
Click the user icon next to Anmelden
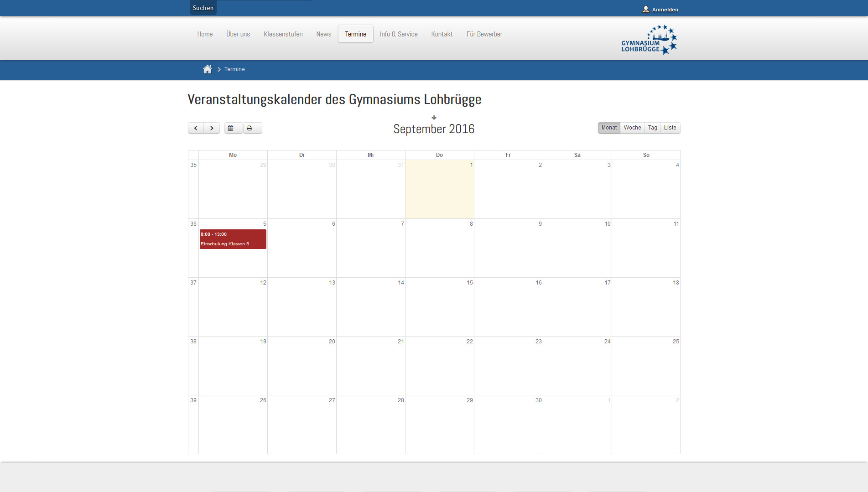645,9
